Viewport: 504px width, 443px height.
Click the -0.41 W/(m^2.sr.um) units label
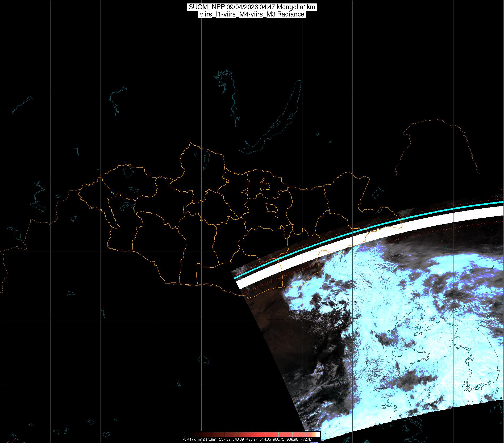point(199,439)
